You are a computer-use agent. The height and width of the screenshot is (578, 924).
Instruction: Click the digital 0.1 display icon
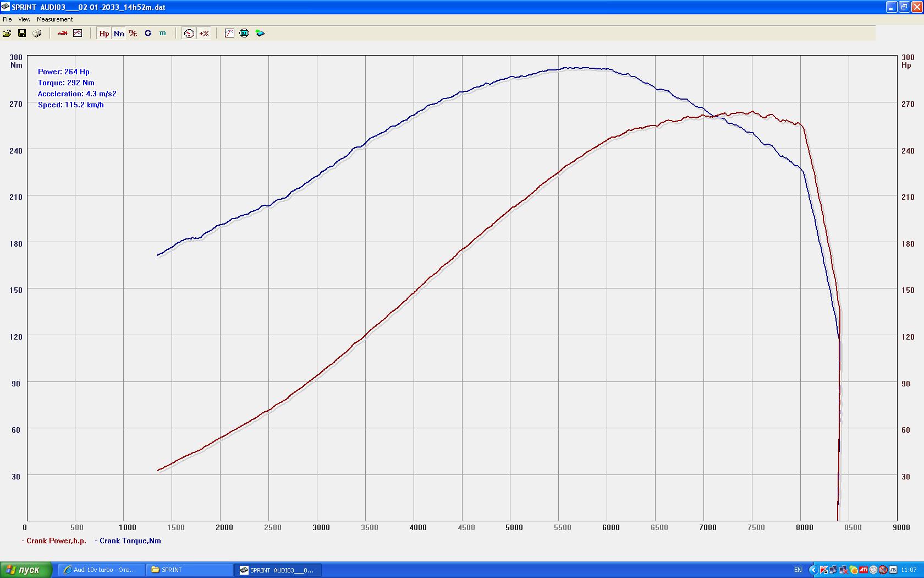tap(244, 34)
